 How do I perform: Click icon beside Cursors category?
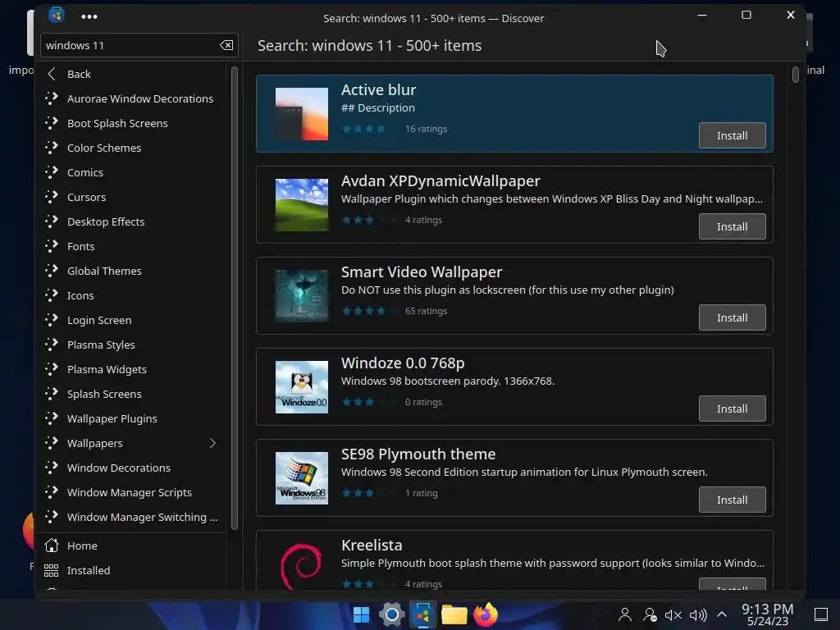click(x=52, y=197)
